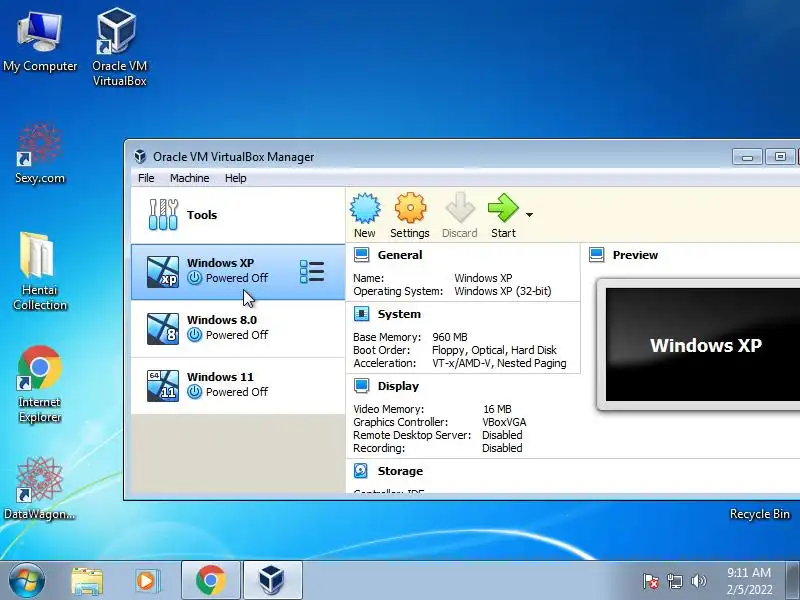Click the General section header

400,255
